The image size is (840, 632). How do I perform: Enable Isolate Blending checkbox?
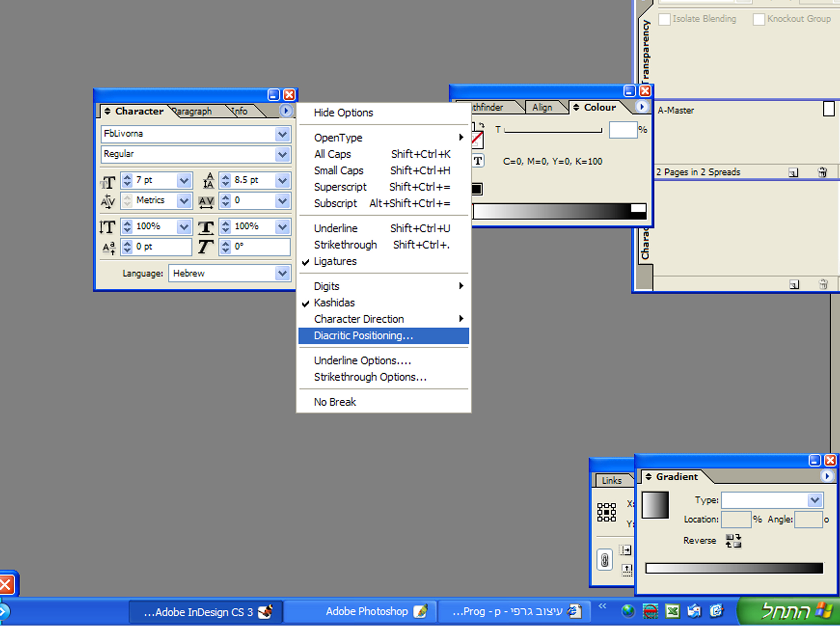click(664, 19)
